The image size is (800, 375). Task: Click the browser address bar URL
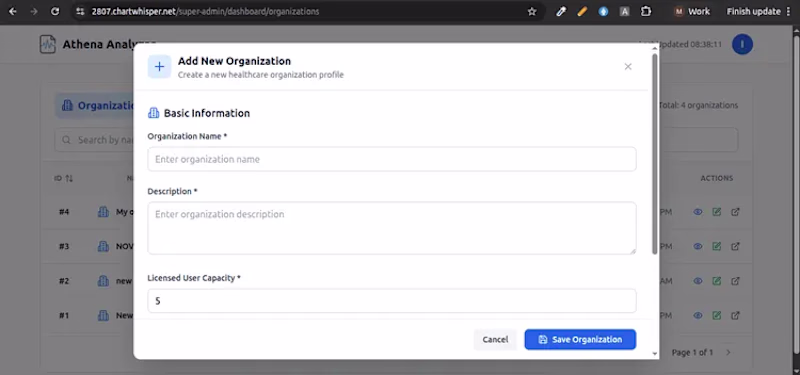click(206, 11)
